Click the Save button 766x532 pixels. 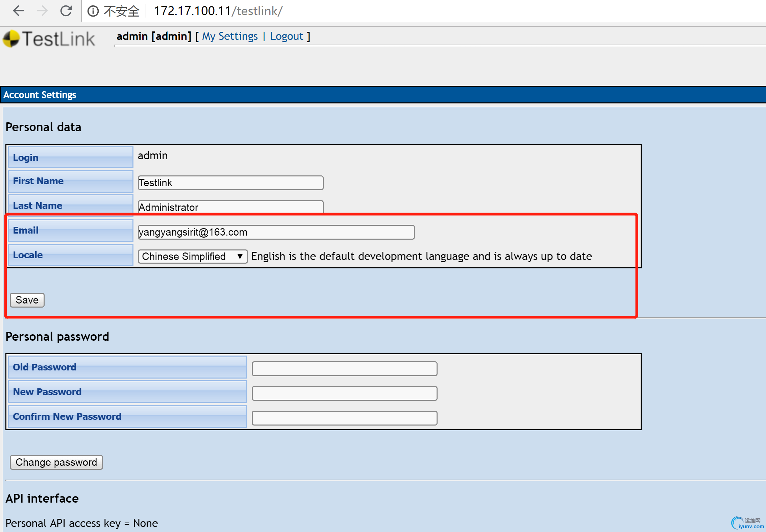(27, 300)
